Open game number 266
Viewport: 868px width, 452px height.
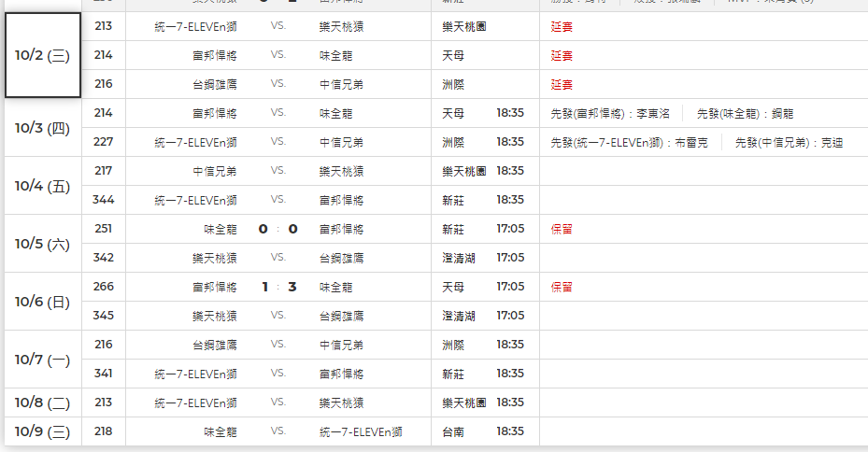pyautogui.click(x=104, y=287)
